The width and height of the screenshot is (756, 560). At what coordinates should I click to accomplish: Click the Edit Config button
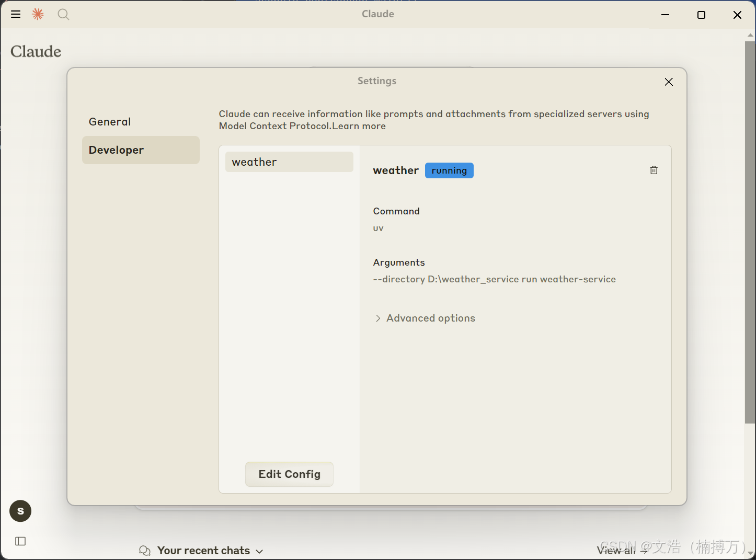[x=289, y=474]
